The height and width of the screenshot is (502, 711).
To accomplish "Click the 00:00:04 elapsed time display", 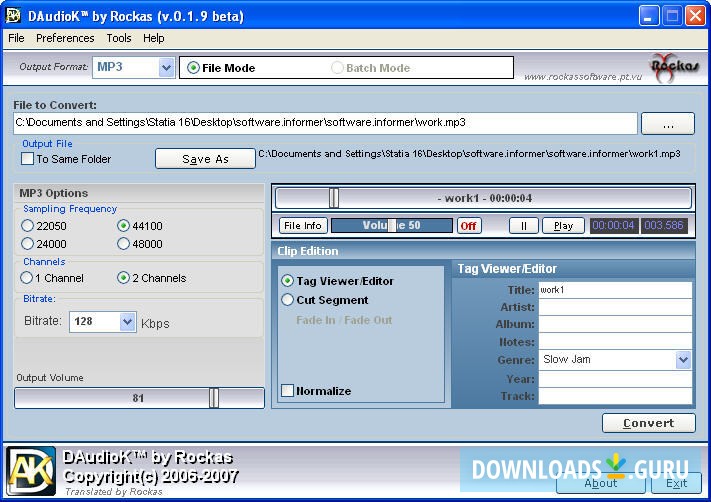I will (614, 225).
